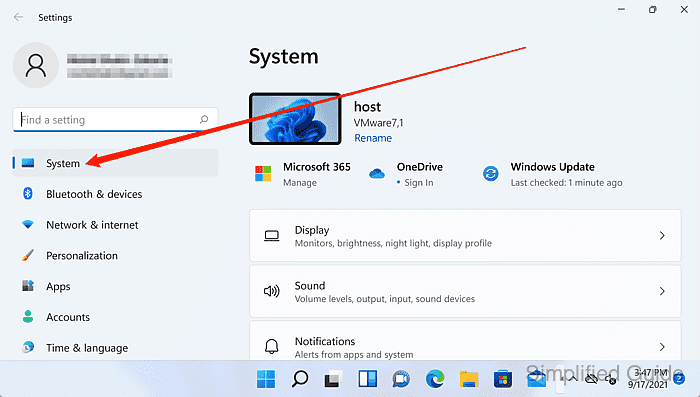
Task: Click the muted volume tray icon
Action: [611, 379]
